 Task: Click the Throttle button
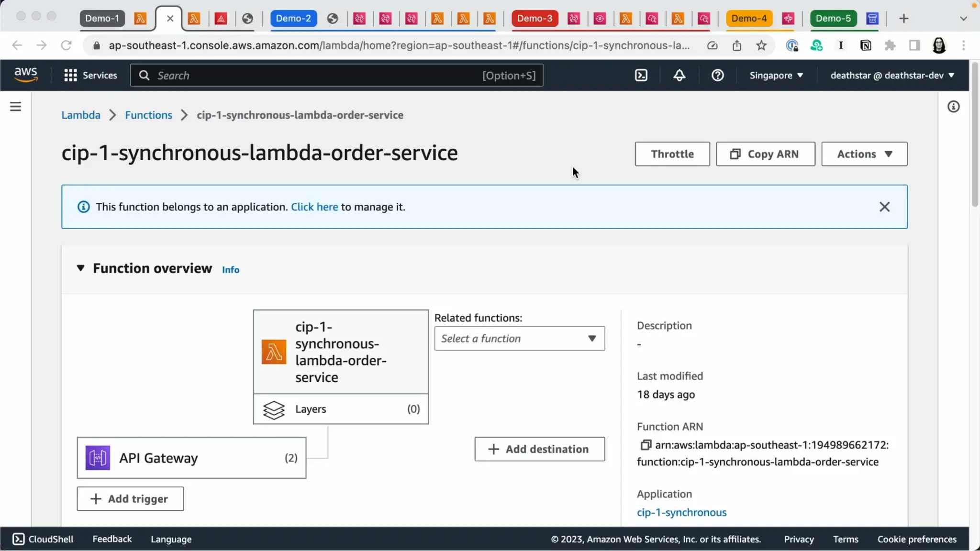point(672,154)
